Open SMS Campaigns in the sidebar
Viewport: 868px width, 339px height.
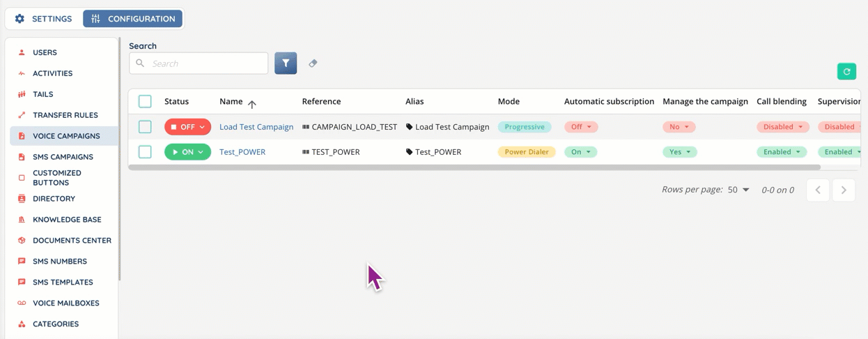tap(63, 157)
